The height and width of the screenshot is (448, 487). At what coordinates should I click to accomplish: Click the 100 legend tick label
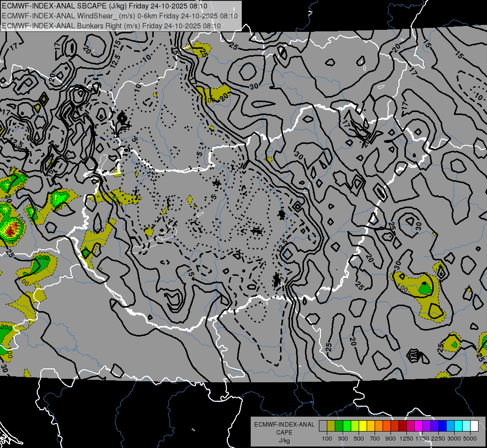coord(327,439)
